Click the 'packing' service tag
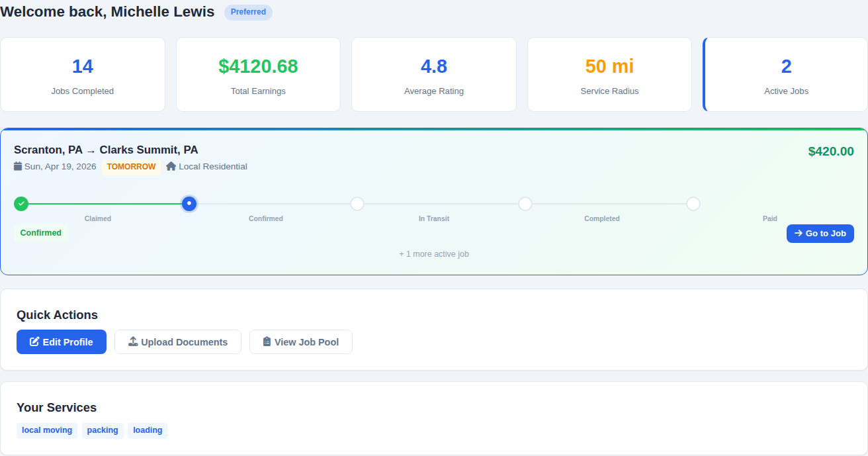Viewport: 868px width, 456px height. 103,430
